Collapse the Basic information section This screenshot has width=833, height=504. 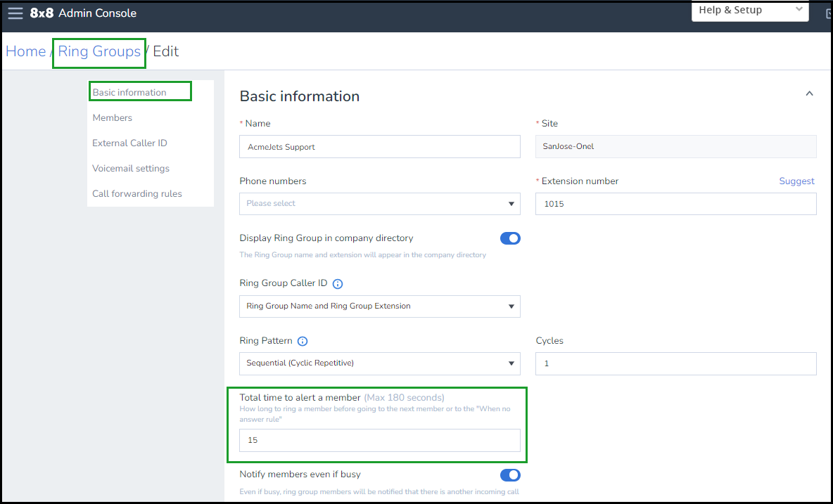click(809, 94)
